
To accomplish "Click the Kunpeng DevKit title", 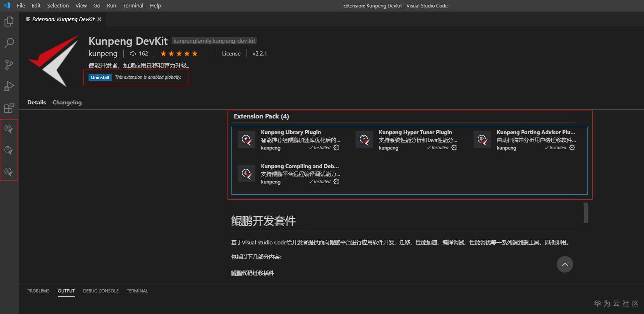I will coord(128,41).
